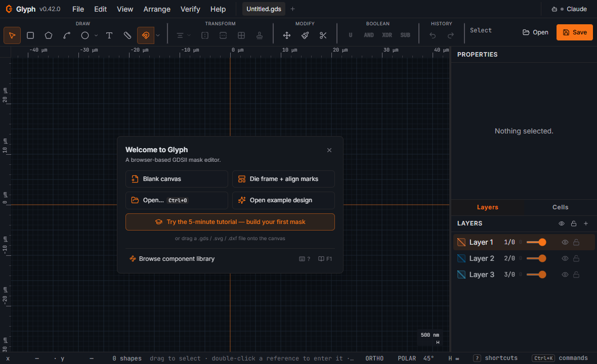Adjust Layer 3 opacity slider
Screen dimensions: 597x364
click(x=536, y=275)
